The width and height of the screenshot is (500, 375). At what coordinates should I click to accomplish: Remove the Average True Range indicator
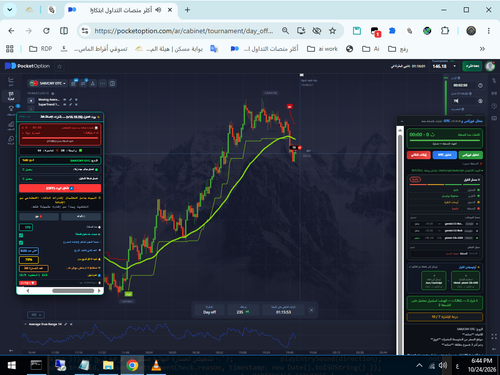[x=71, y=324]
